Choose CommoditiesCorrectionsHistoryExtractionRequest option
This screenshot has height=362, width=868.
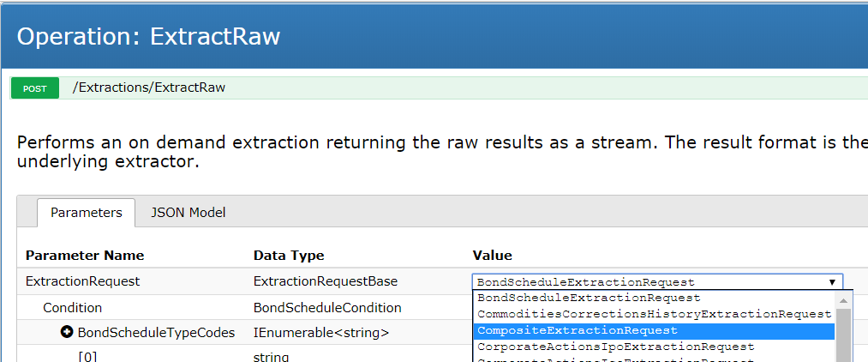coord(653,314)
